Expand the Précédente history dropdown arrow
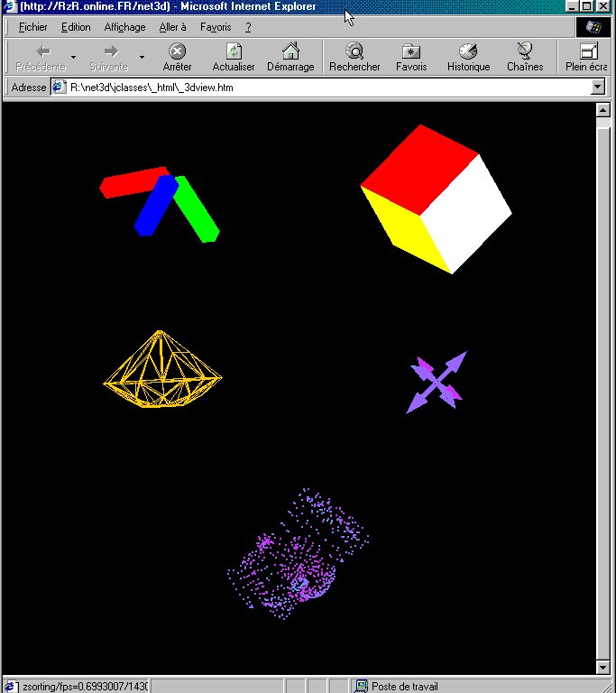The width and height of the screenshot is (616, 693). (73, 57)
